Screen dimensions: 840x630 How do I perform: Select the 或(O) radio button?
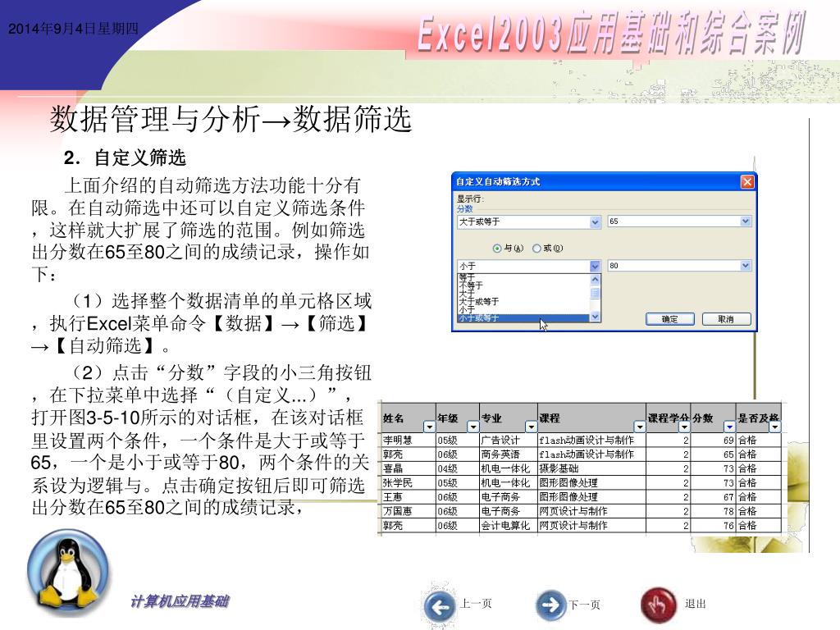click(x=536, y=248)
